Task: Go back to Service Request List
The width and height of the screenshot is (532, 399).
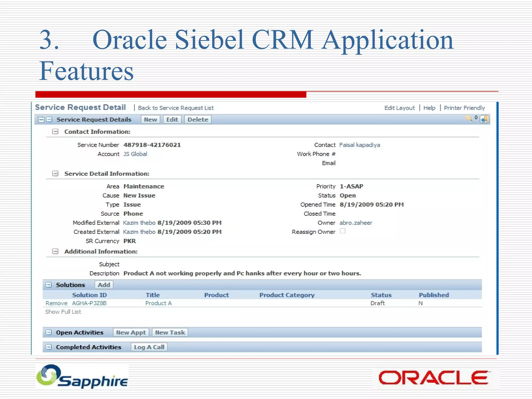Action: [176, 108]
